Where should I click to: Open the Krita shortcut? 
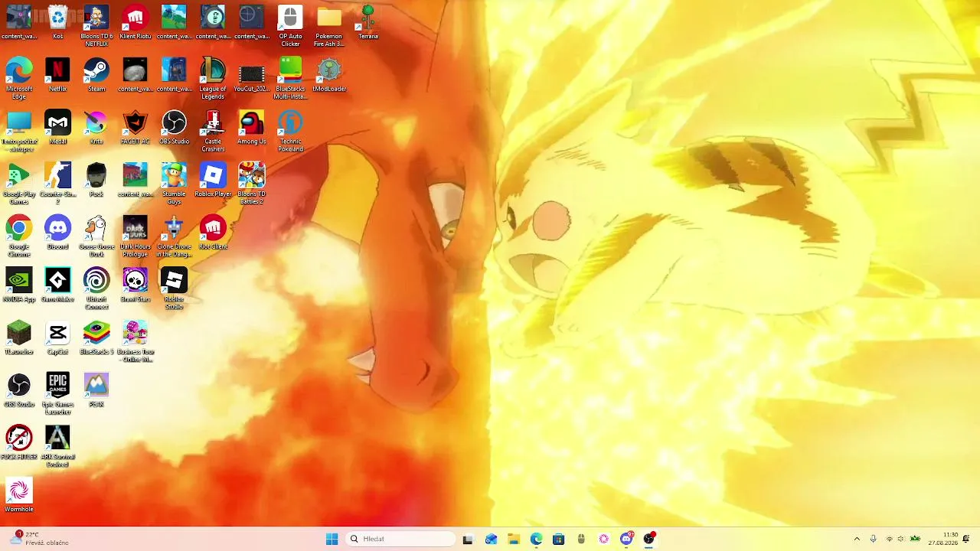(96, 128)
